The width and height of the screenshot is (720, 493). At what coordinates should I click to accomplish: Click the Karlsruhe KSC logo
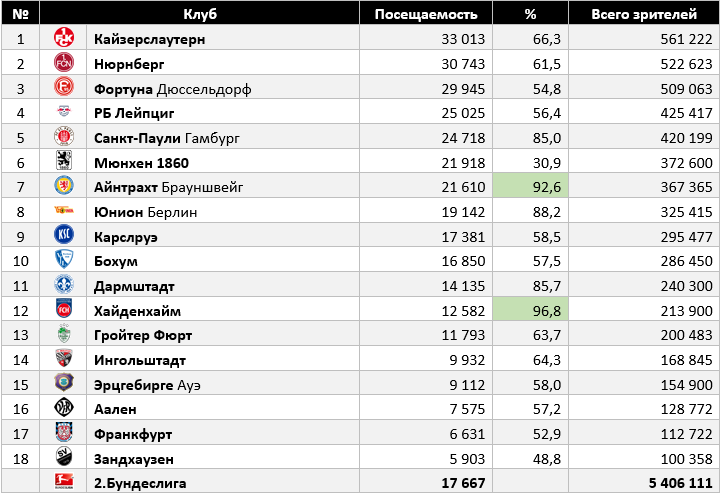(x=64, y=236)
